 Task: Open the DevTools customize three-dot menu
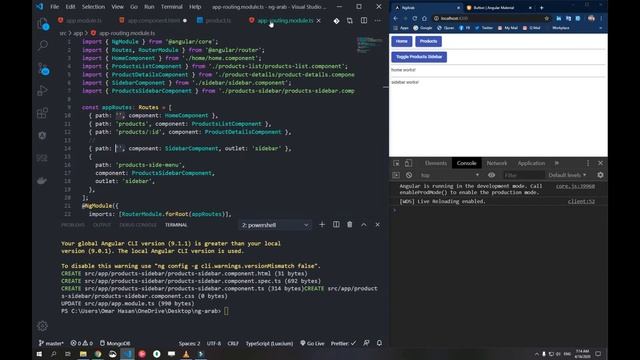588,163
